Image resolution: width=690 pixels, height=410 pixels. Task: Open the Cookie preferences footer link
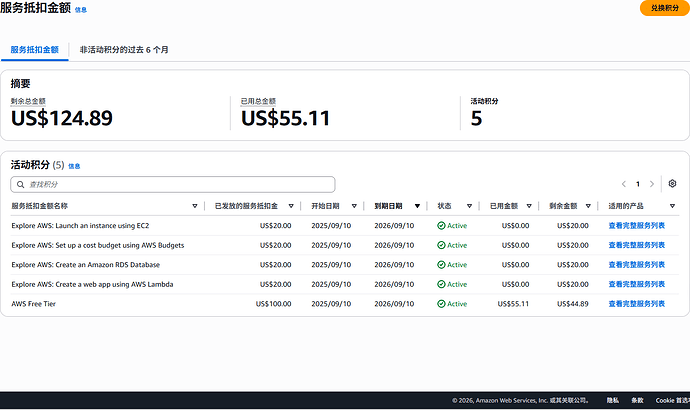coord(673,400)
